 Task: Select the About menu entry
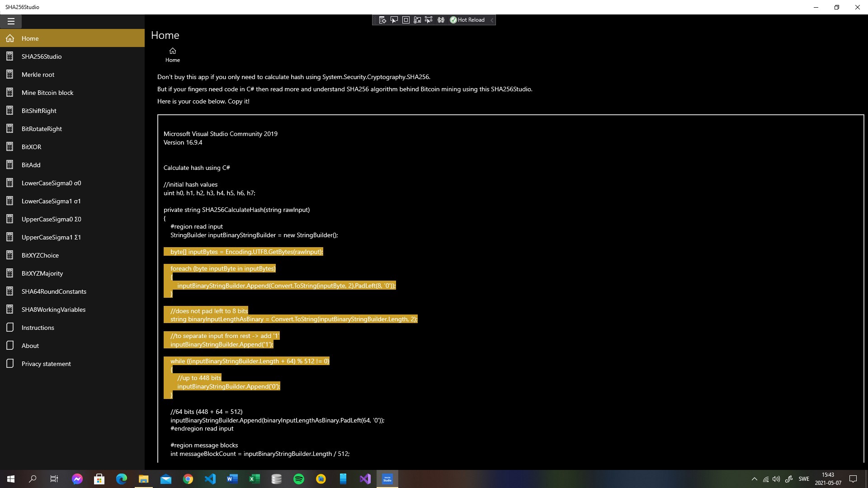pos(30,345)
